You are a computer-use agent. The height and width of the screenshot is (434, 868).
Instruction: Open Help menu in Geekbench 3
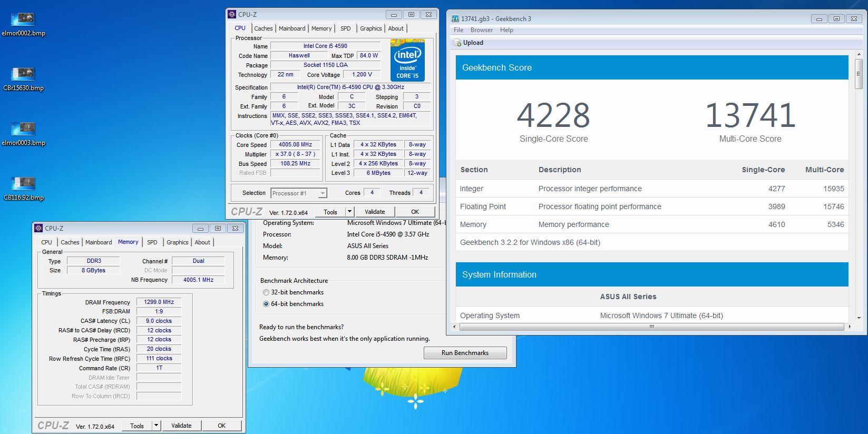click(506, 30)
